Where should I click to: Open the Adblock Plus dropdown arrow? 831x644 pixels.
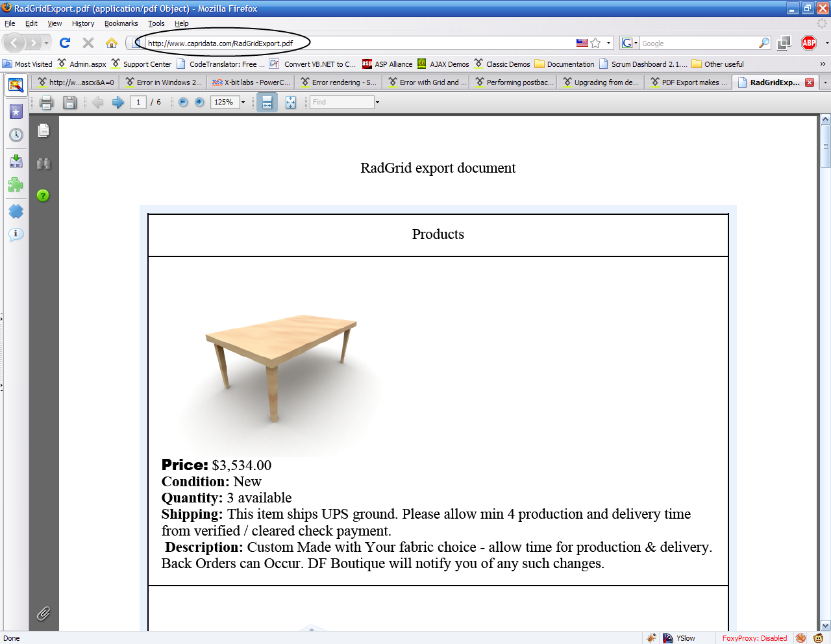click(826, 43)
